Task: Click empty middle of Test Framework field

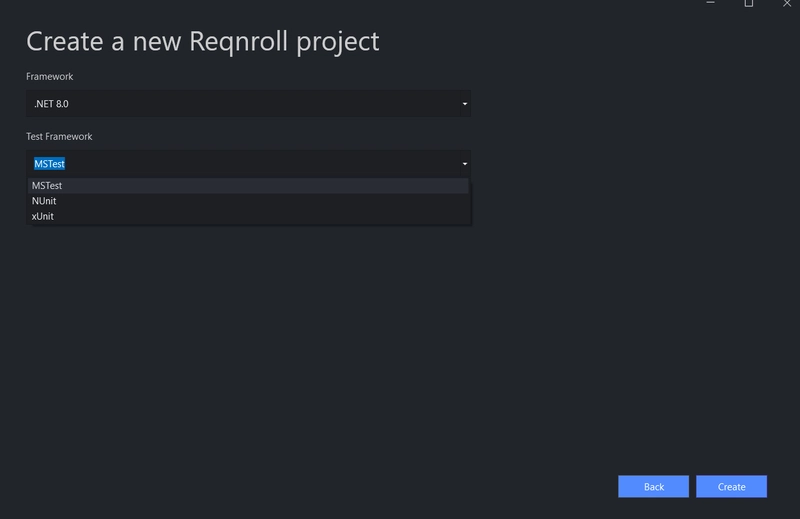Action: pos(250,163)
